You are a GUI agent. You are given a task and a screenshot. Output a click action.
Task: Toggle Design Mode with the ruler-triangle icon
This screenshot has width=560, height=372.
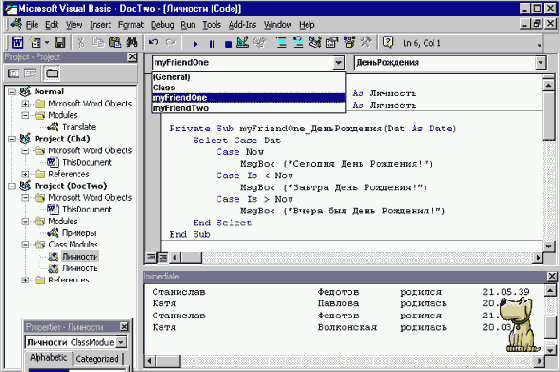click(x=242, y=43)
